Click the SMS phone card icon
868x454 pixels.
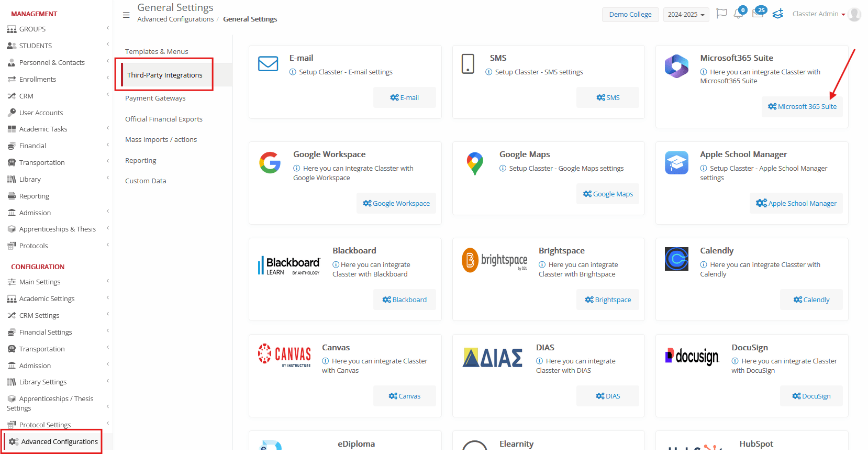[468, 64]
